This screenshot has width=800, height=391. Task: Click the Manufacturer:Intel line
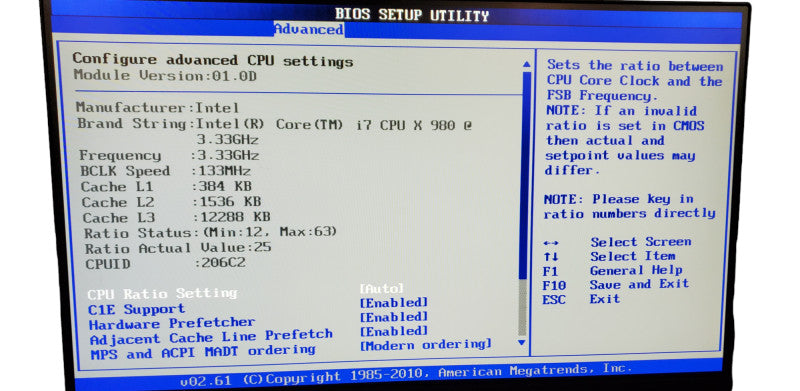pos(158,108)
